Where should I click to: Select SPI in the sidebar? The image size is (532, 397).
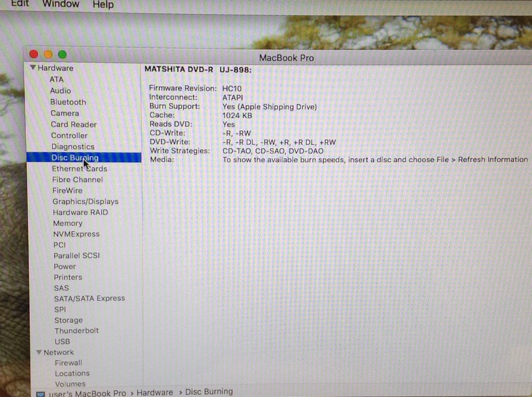coord(60,309)
